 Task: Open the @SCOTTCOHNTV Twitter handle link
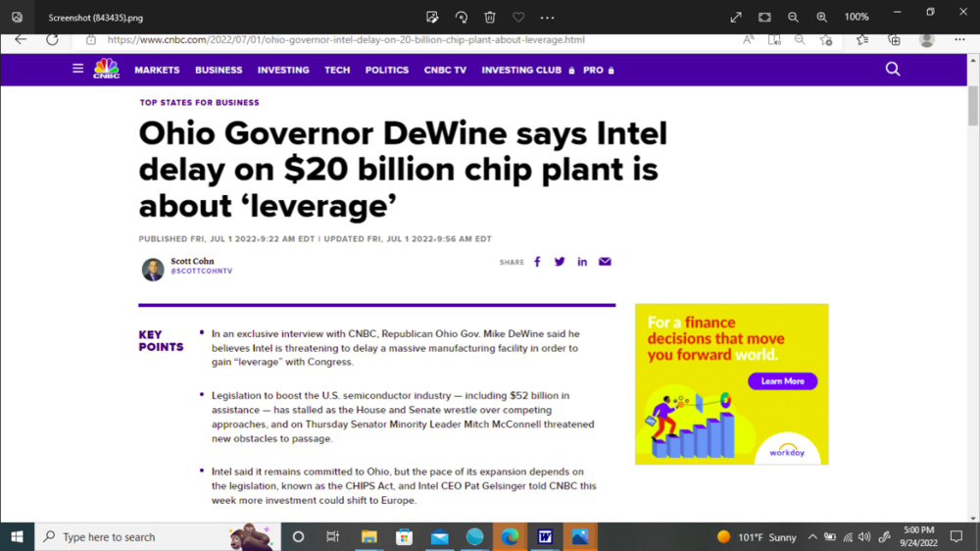(201, 272)
